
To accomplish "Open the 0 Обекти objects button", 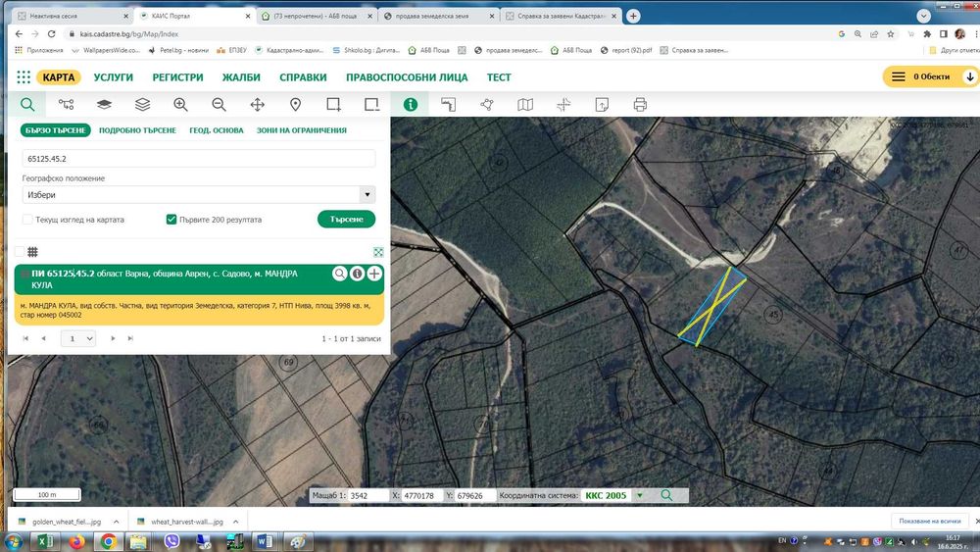I will coord(931,76).
